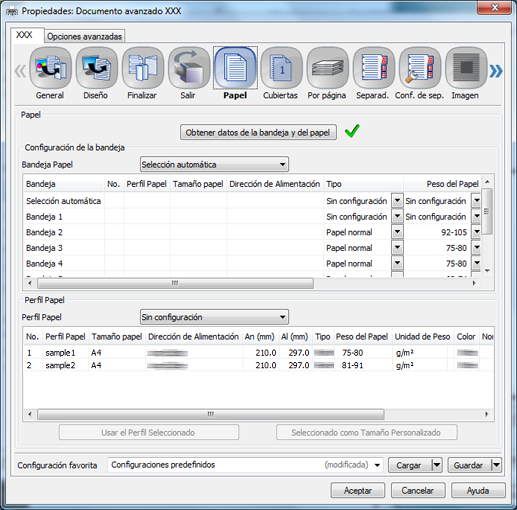Expand Tipo dropdown for Bandeja 2
Screen dimensions: 517x510
point(397,232)
